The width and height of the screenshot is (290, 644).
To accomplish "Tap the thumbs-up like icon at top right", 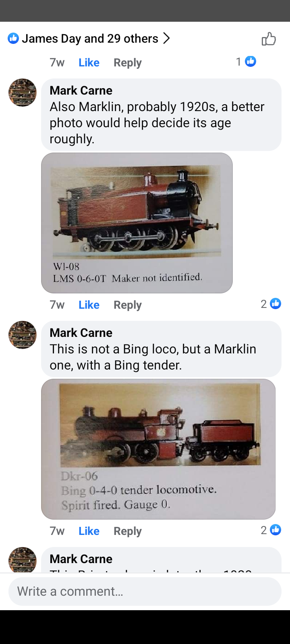I will click(269, 39).
